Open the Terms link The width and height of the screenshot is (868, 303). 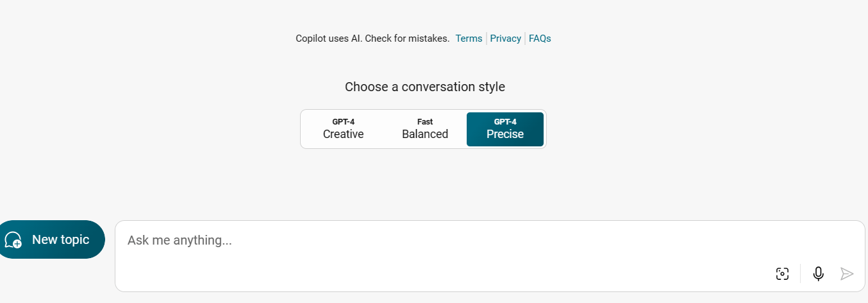click(469, 39)
